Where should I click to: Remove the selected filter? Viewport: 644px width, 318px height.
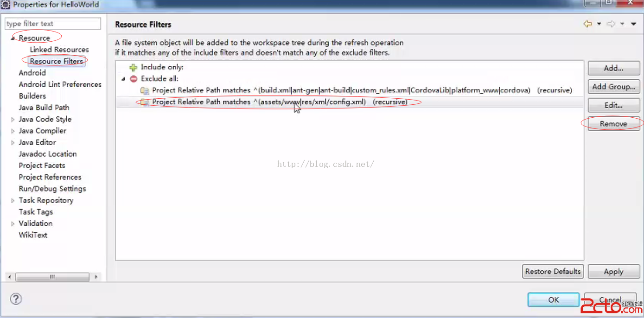pos(613,124)
